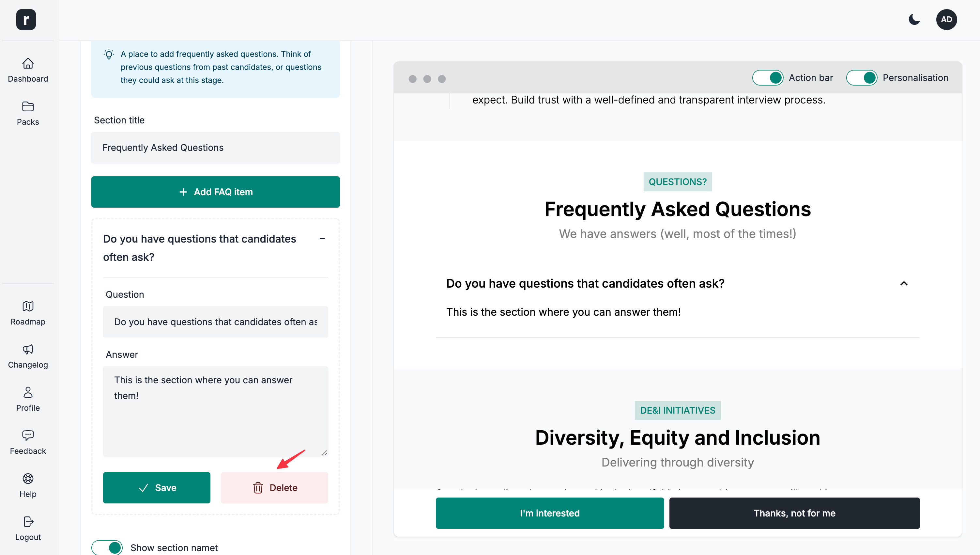Disable the Action bar toggle

(x=768, y=78)
